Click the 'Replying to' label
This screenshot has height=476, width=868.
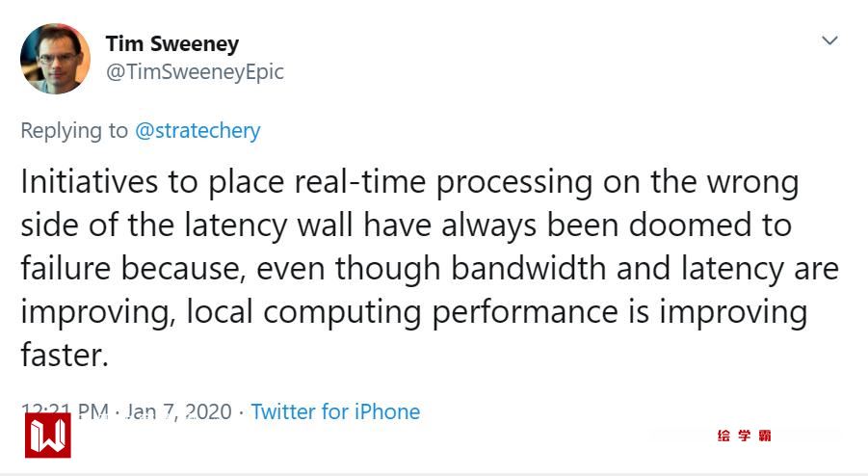[x=74, y=130]
